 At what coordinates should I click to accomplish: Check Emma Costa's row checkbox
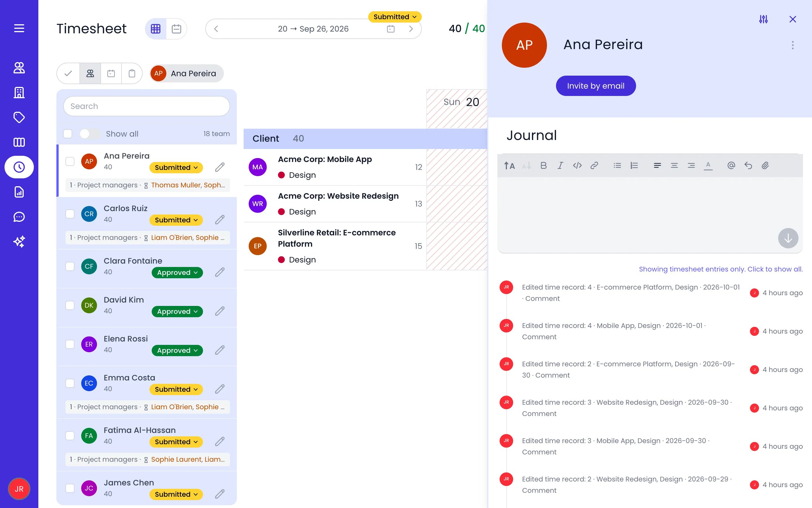pyautogui.click(x=70, y=383)
